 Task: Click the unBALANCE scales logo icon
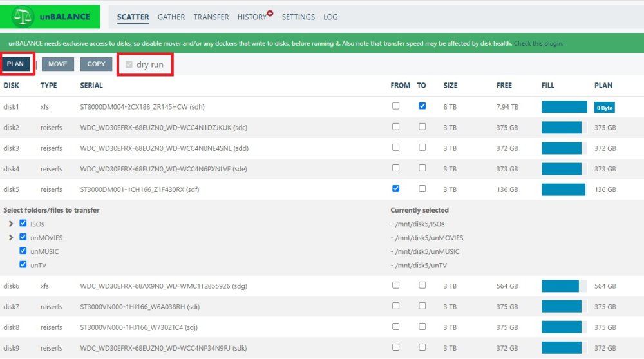23,17
